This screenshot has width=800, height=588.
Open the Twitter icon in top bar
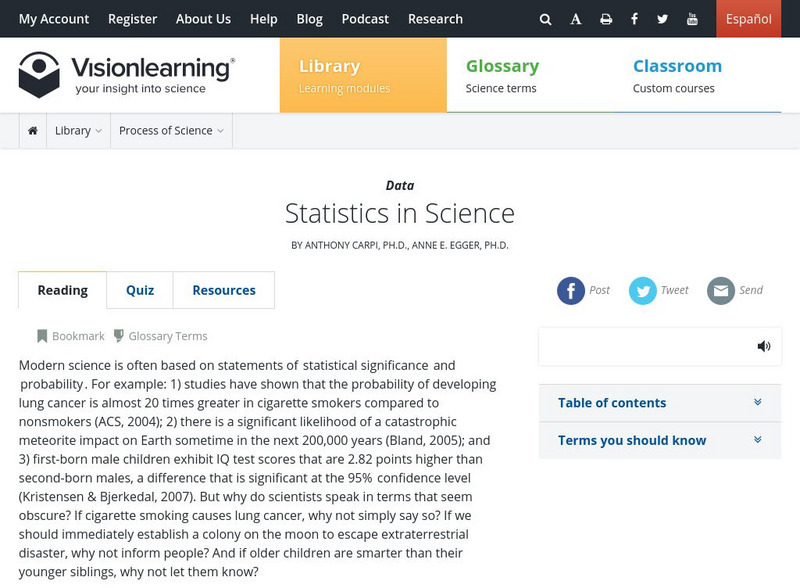[662, 19]
